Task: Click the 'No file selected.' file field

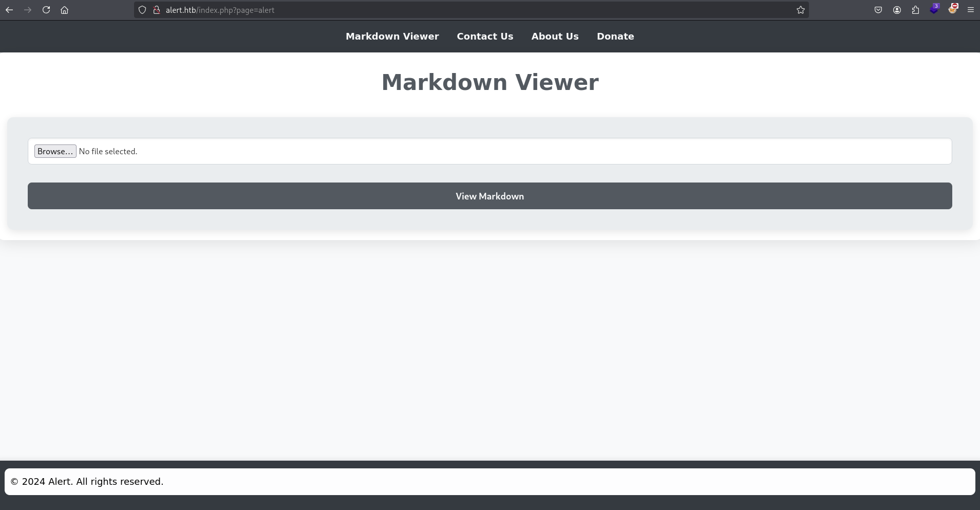Action: (x=108, y=151)
